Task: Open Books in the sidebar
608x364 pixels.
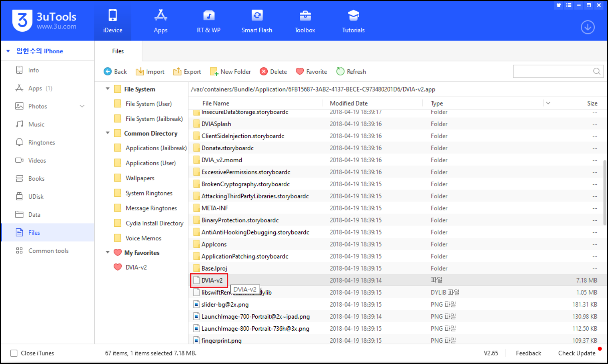Action: 48,179
